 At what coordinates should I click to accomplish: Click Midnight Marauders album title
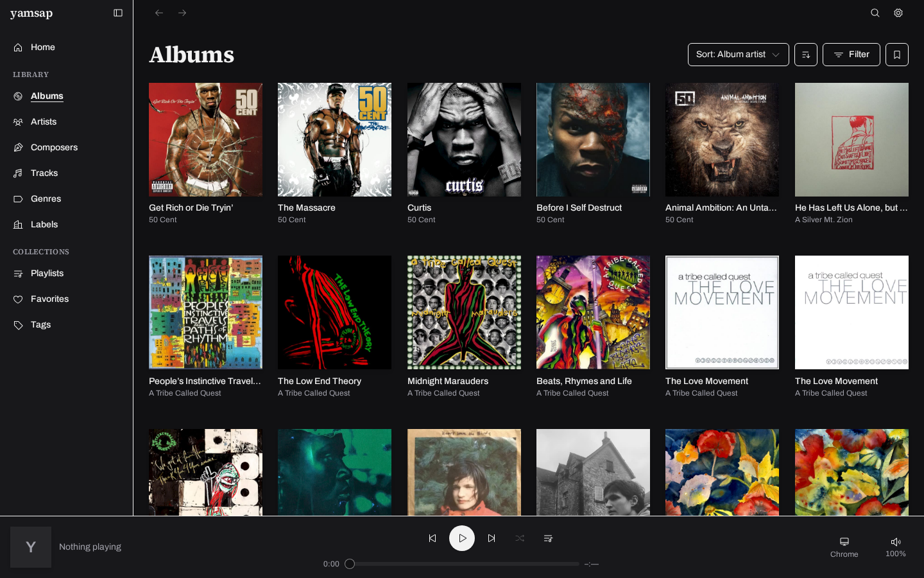pyautogui.click(x=448, y=381)
